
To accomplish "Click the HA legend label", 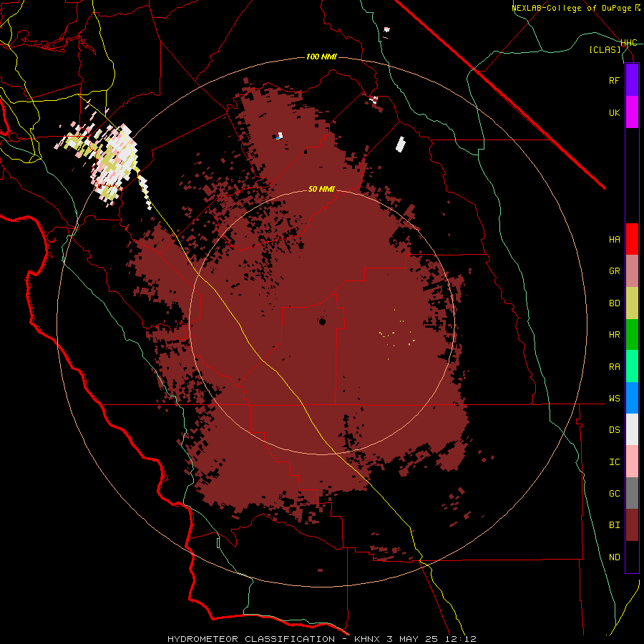I will pos(614,240).
